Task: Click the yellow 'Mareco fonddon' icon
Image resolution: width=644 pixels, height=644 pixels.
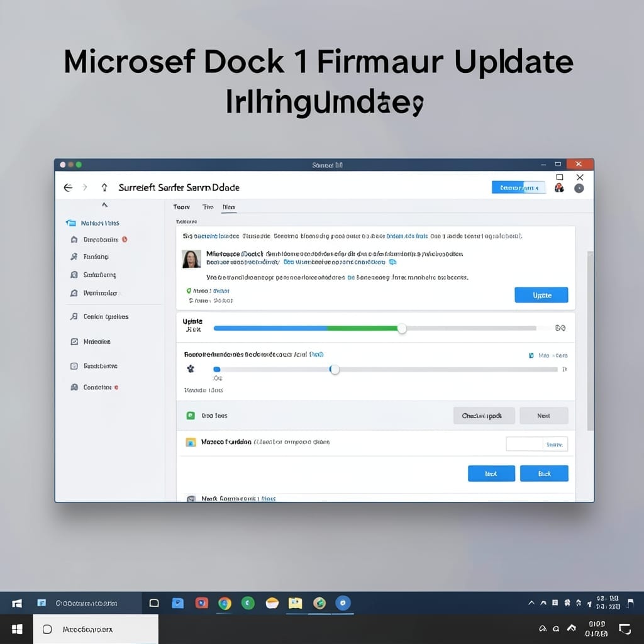Action: [x=191, y=442]
